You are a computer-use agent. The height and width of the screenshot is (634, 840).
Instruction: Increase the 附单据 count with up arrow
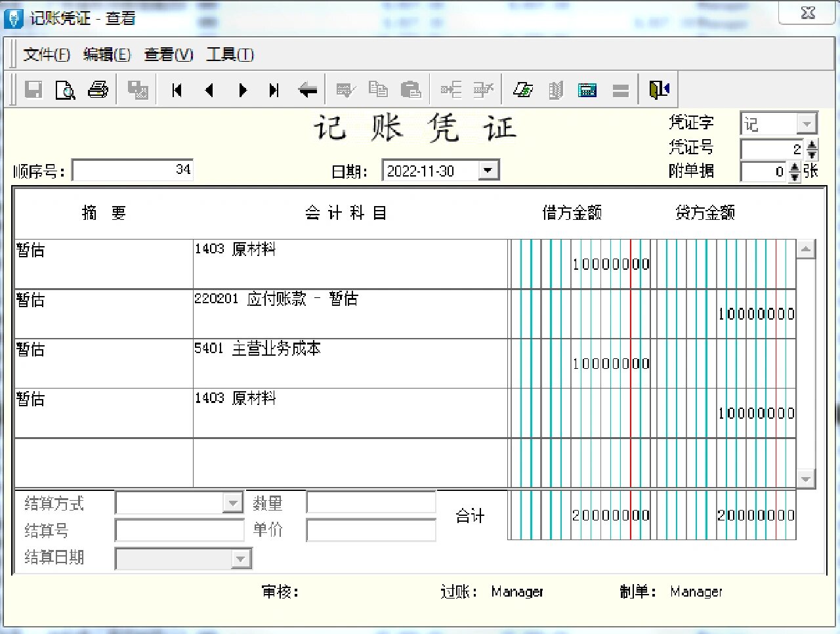click(795, 167)
